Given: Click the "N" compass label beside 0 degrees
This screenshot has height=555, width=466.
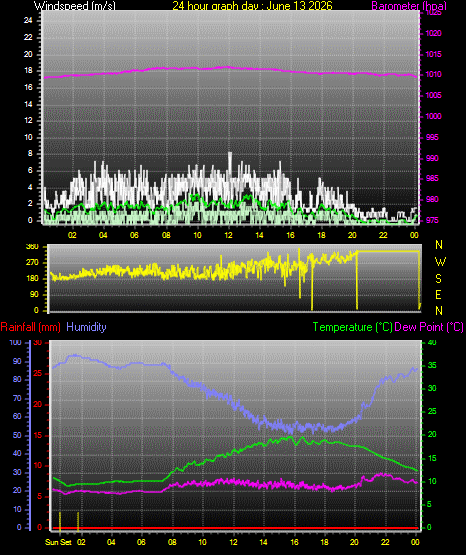Looking at the screenshot, I should tap(439, 310).
